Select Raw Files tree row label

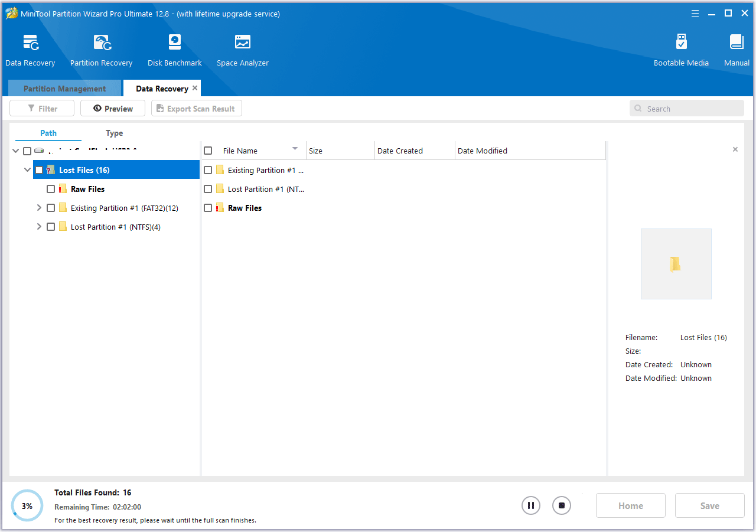click(87, 189)
